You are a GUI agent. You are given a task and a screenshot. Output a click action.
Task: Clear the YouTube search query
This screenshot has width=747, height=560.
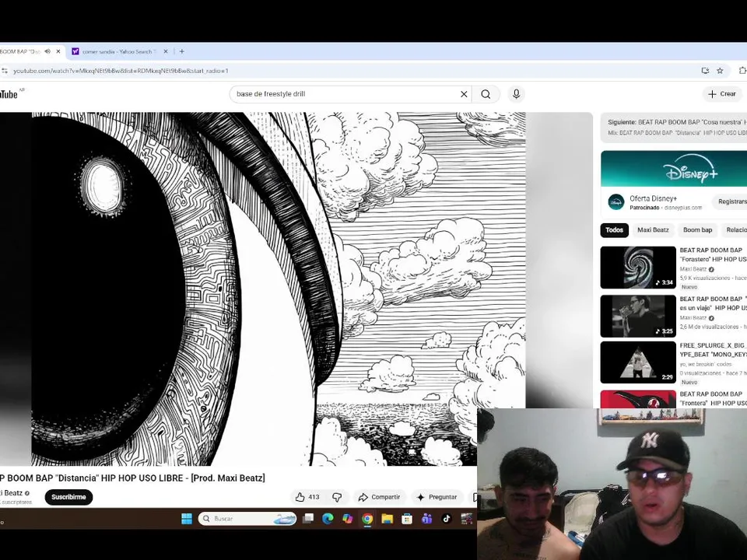[x=464, y=94]
